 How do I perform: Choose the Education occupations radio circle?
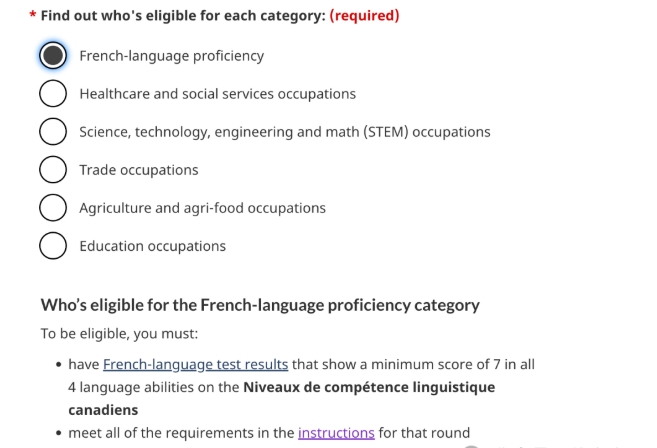click(53, 246)
